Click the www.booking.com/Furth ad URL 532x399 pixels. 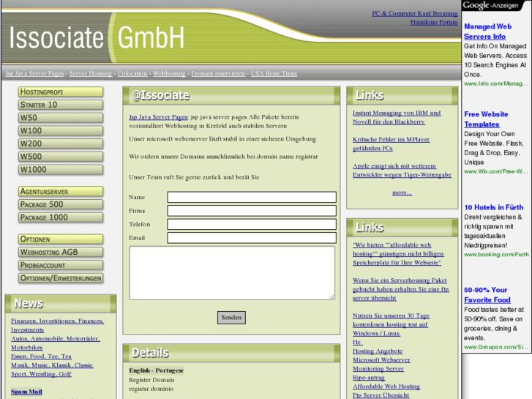click(496, 254)
